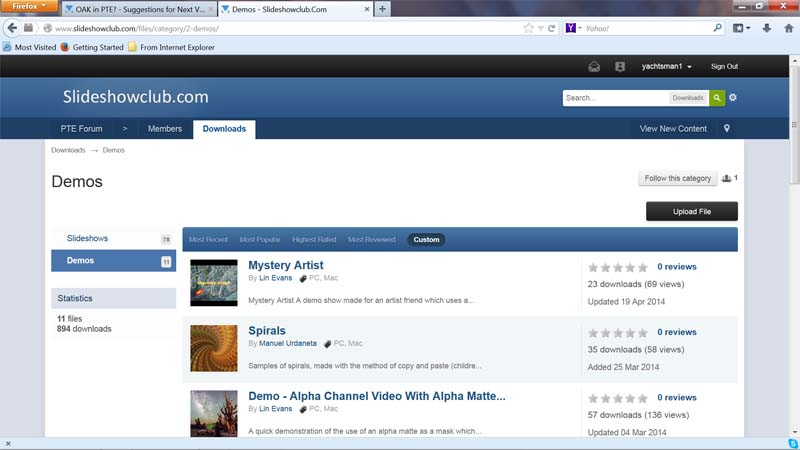Click the Upload File button
This screenshot has height=450, width=800.
[691, 211]
